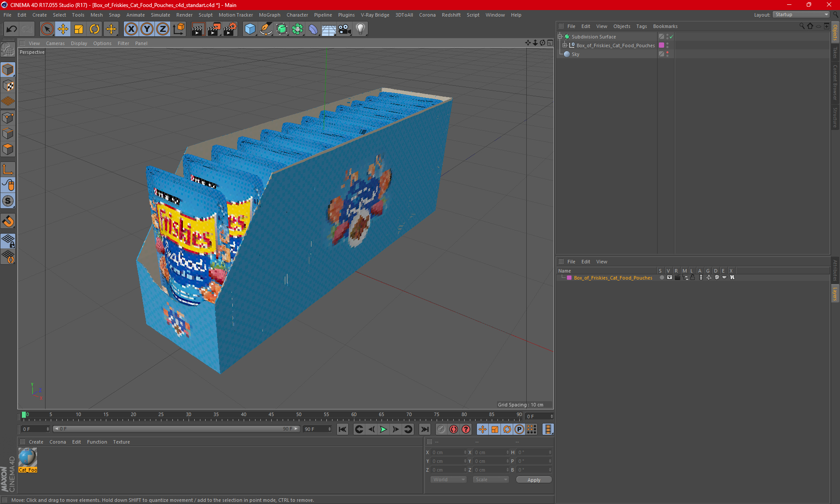
Task: Click the preview range slider bar
Action: coord(176,429)
